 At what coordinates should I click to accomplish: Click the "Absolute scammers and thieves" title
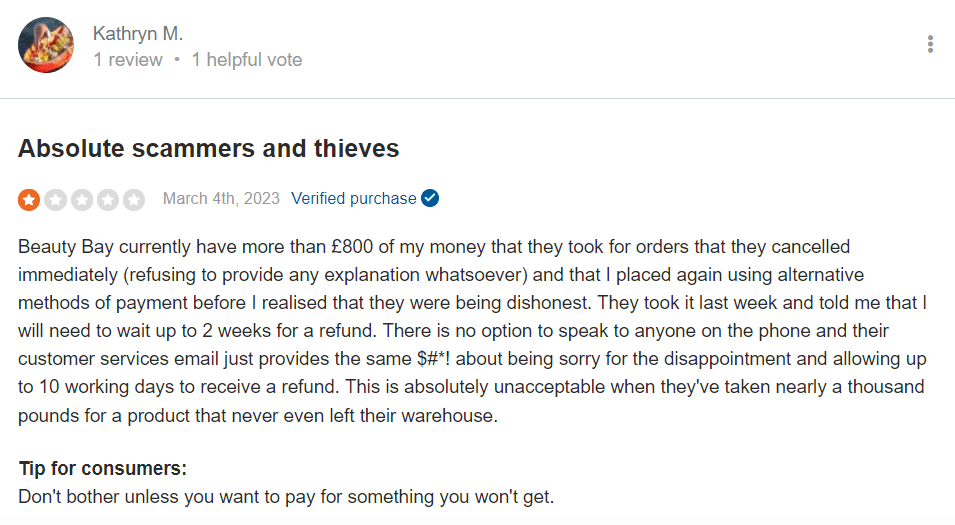(x=208, y=149)
